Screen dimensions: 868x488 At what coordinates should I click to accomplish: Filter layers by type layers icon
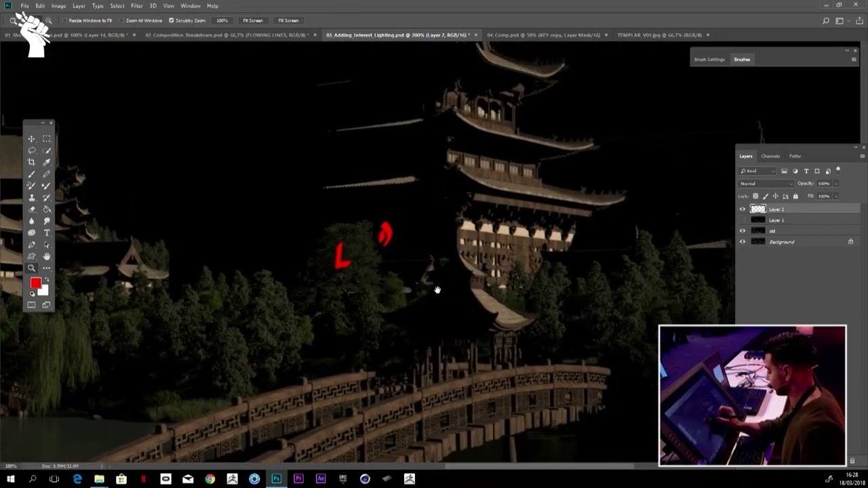[806, 171]
